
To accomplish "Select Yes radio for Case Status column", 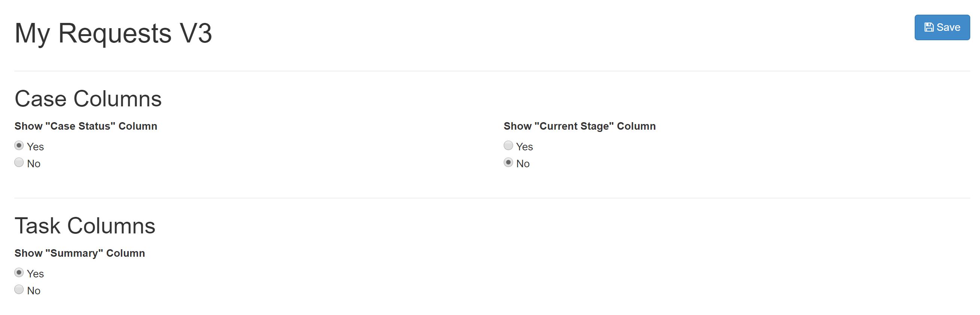I will pos(19,145).
